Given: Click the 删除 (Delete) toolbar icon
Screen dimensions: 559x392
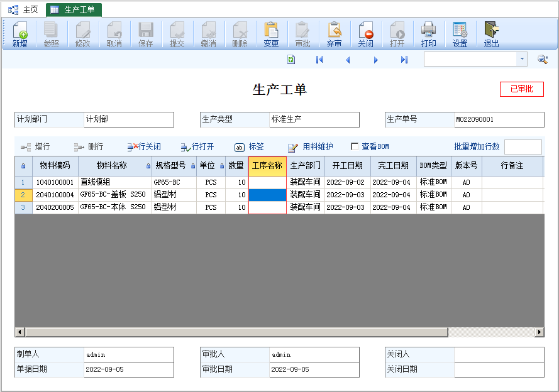Looking at the screenshot, I should pos(240,34).
